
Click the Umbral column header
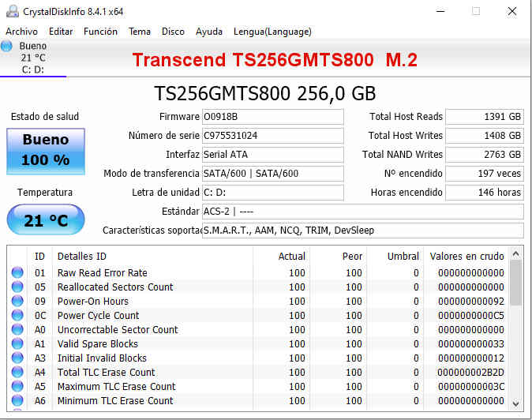tap(403, 257)
